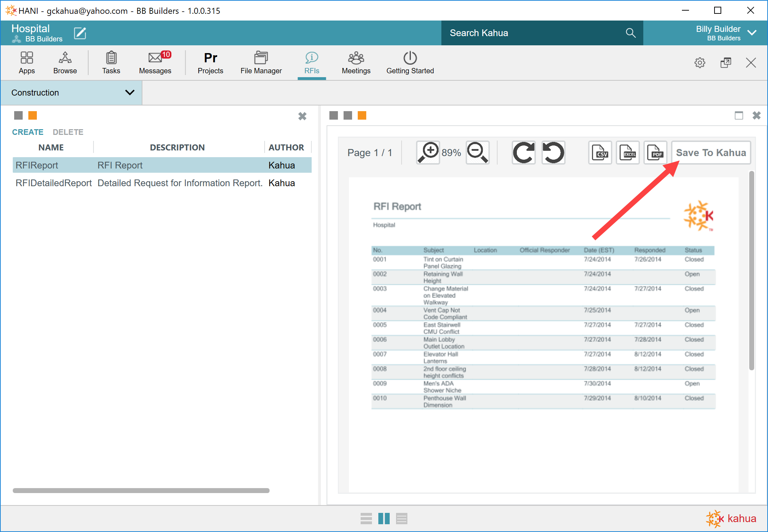Expand the Construction dropdown
The image size is (768, 532).
pyautogui.click(x=130, y=92)
